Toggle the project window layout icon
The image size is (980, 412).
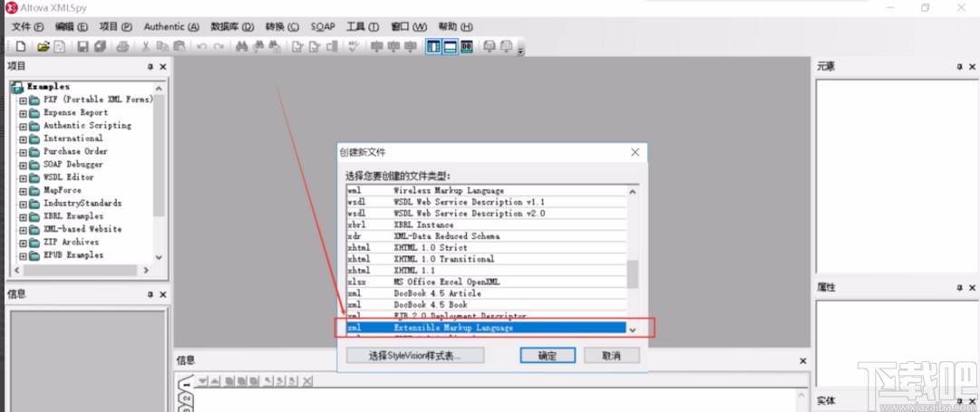pos(433,46)
